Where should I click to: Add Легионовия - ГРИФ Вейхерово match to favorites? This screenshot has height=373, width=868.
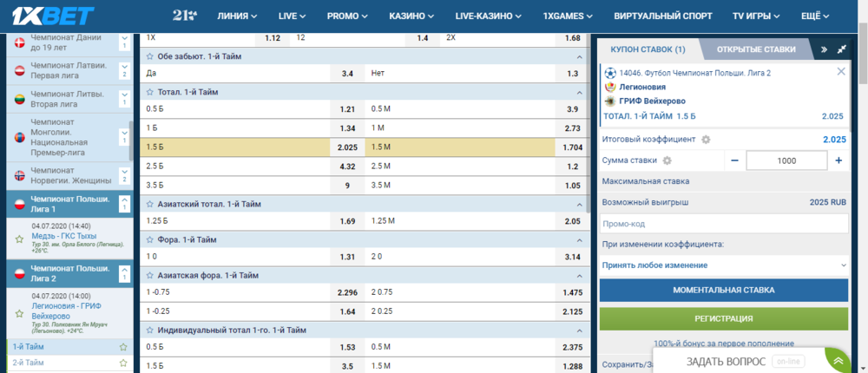[19, 314]
